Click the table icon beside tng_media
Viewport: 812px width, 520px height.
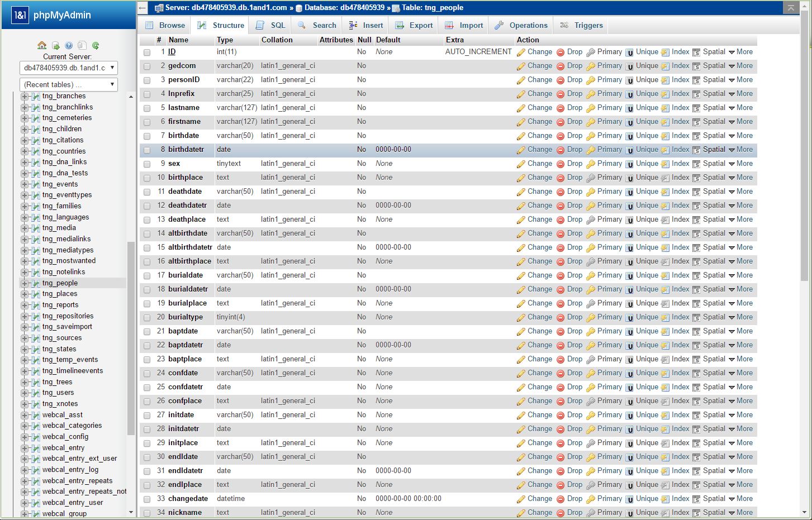point(36,228)
